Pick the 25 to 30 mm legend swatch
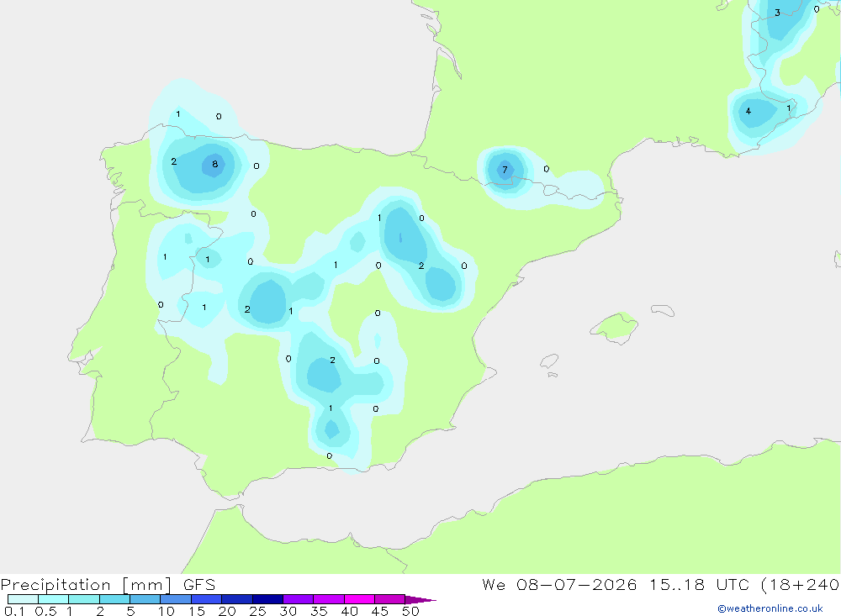This screenshot has height=616, width=841. [267, 599]
